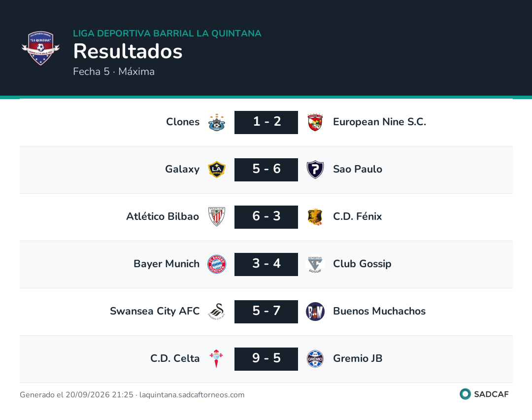The image size is (532, 420).
Task: Click the Liga Deportiva Barrial La Quintana title
Action: pos(167,33)
